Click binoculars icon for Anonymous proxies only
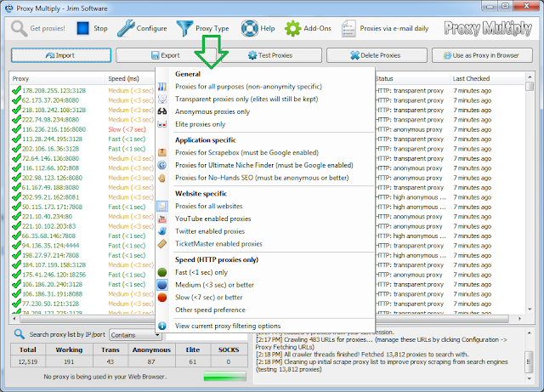Viewport: 544px width, 392px height. tap(162, 111)
